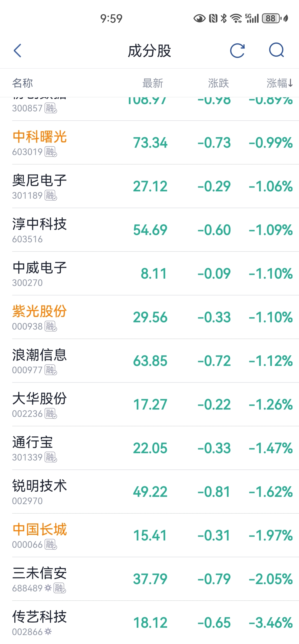This screenshot has width=299, height=644.
Task: Tap the 名称 column header
Action: point(22,83)
